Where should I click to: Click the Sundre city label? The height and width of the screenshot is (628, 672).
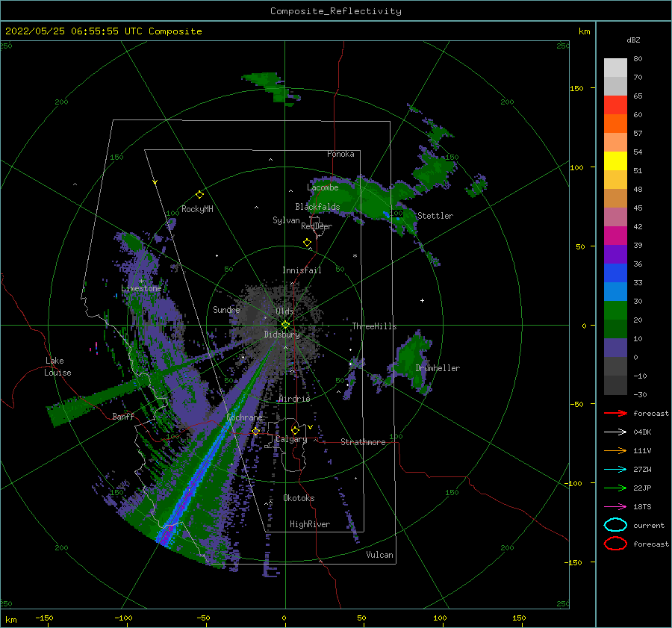coord(226,309)
